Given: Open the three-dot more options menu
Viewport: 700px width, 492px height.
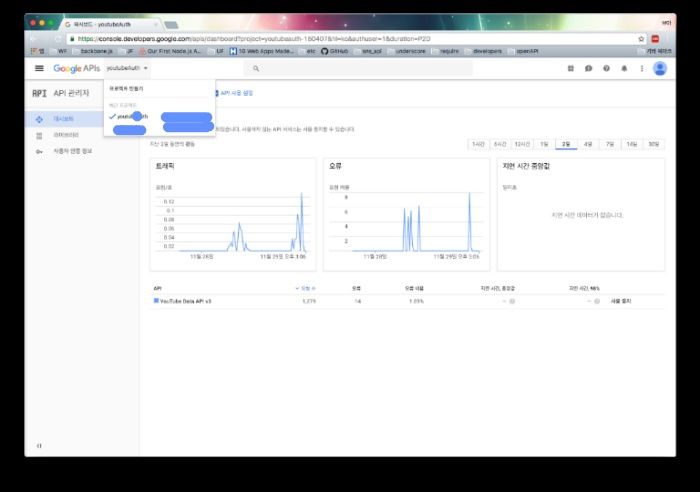Looking at the screenshot, I should coord(642,68).
